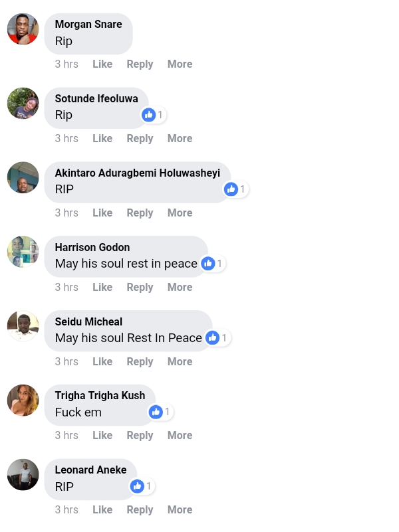Open More options for Morgan Snare's comment
Screen dimensions: 399x532
tap(180, 64)
